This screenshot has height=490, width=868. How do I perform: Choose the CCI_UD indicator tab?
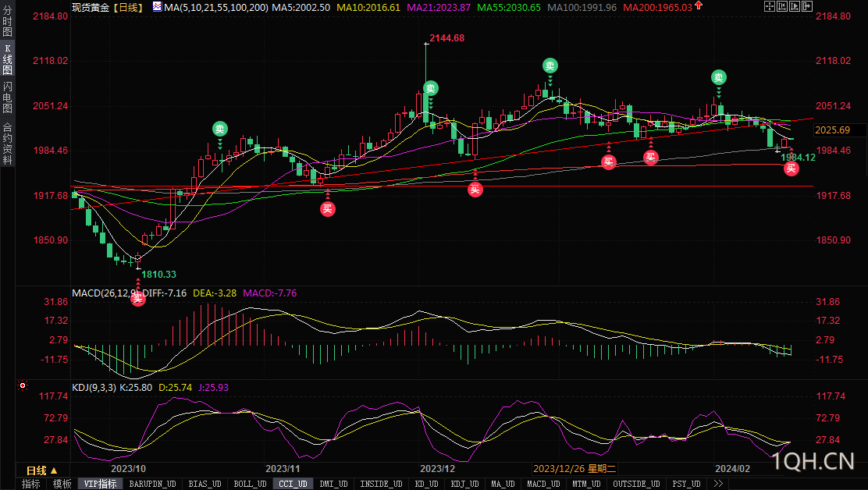[293, 484]
